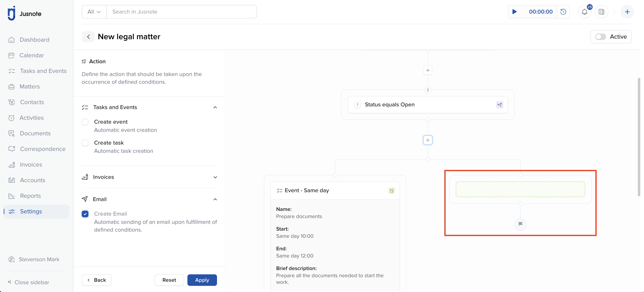Click the Same day 10:00 start value
The image size is (644, 292).
(294, 236)
